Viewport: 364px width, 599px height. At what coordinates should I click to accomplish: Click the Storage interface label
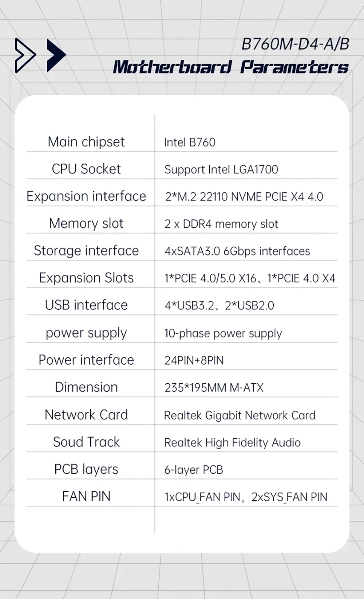86,251
